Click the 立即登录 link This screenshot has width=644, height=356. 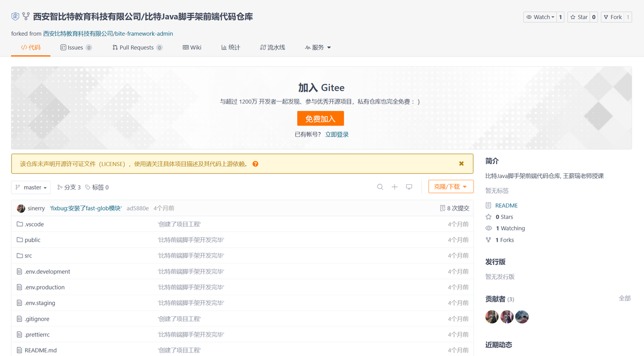point(337,134)
